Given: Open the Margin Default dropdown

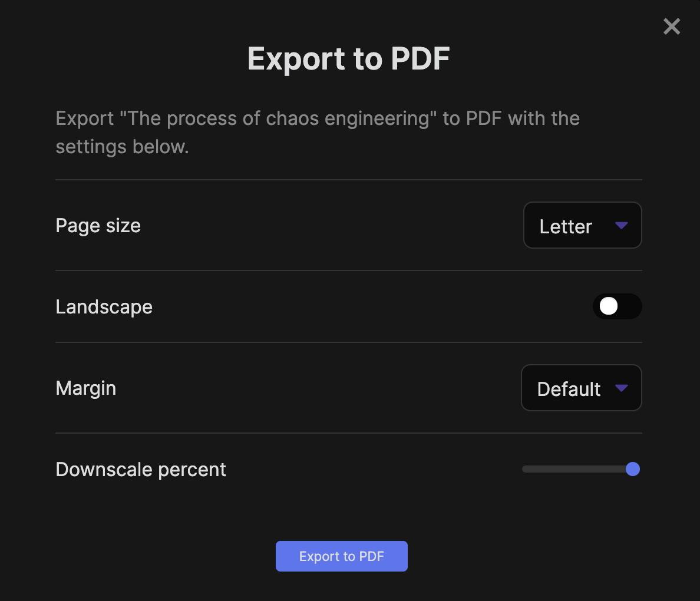Looking at the screenshot, I should tap(581, 388).
